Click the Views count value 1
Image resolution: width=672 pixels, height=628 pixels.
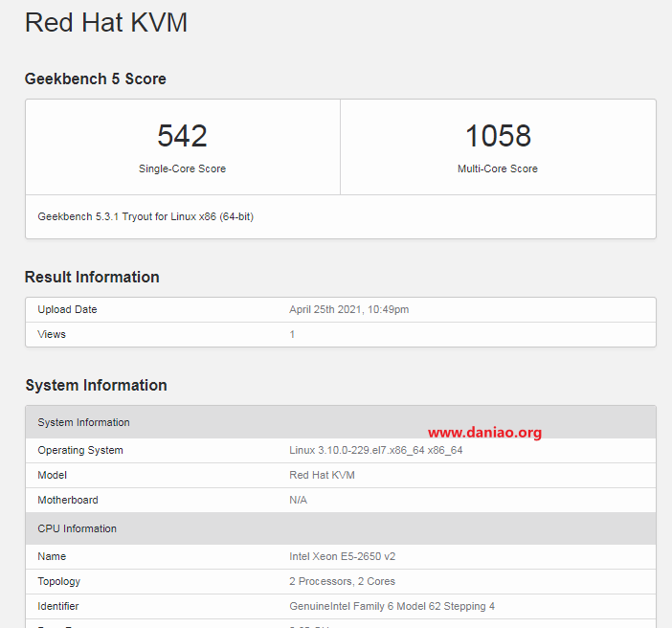tap(292, 334)
